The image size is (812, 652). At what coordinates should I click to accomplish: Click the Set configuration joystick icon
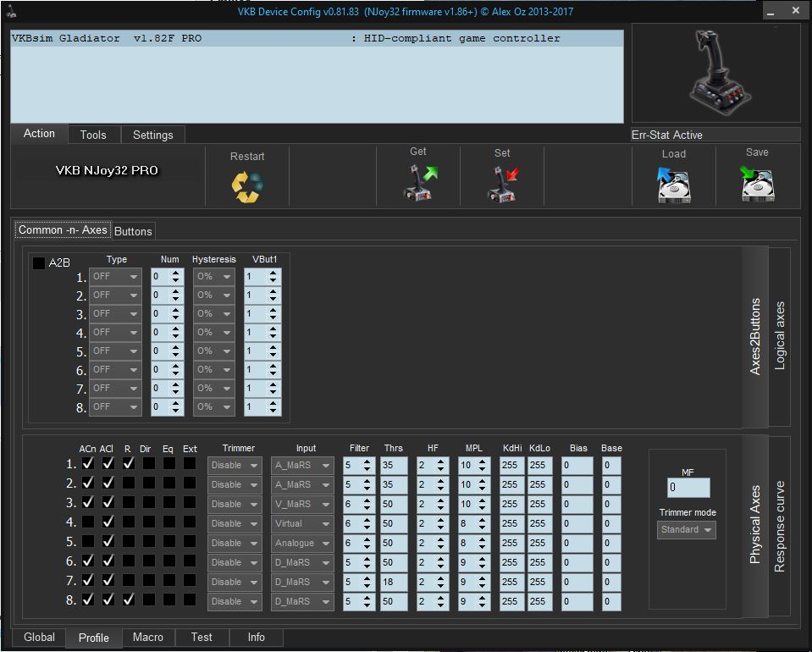[503, 184]
